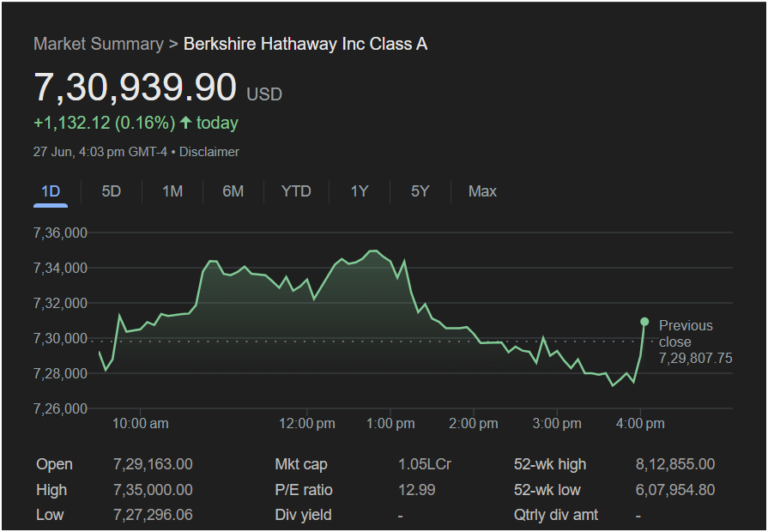The width and height of the screenshot is (768, 532).
Task: Switch to the 5Y tab
Action: point(420,191)
